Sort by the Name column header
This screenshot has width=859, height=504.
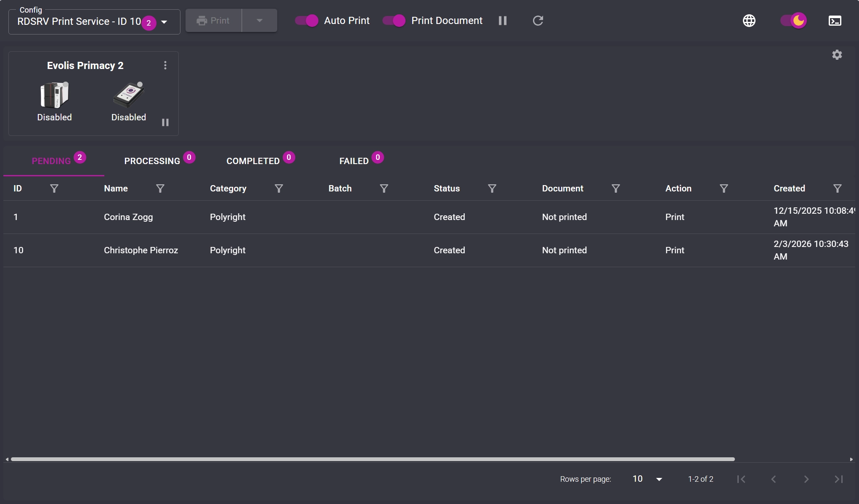116,188
